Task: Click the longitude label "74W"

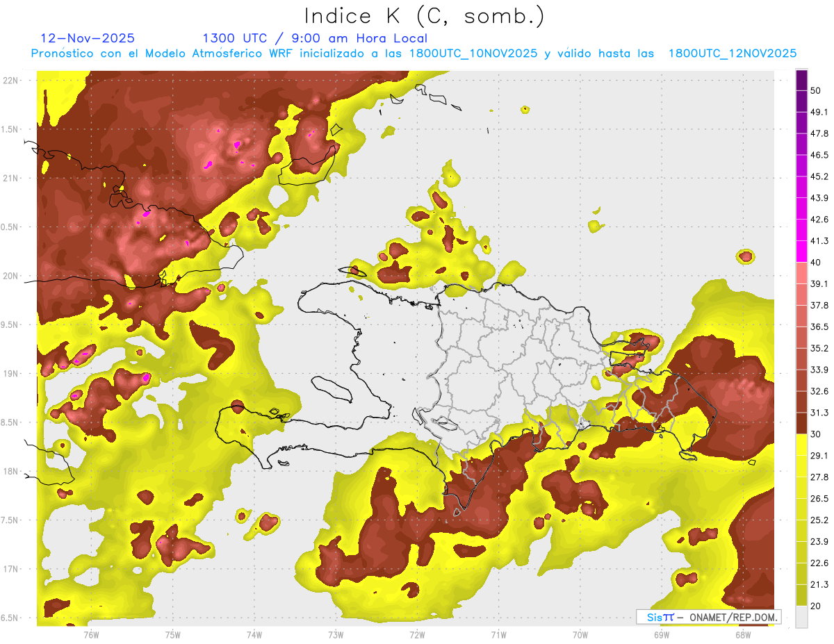Action: (254, 635)
